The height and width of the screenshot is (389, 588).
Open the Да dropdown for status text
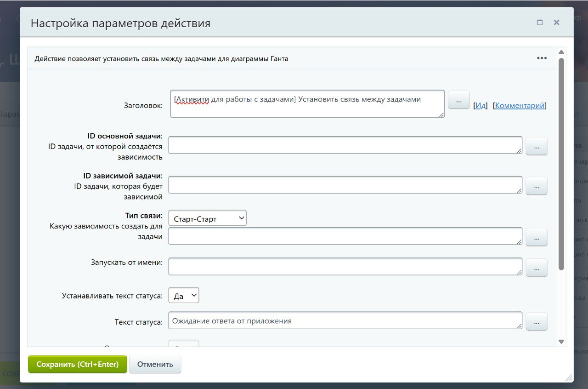coord(184,296)
